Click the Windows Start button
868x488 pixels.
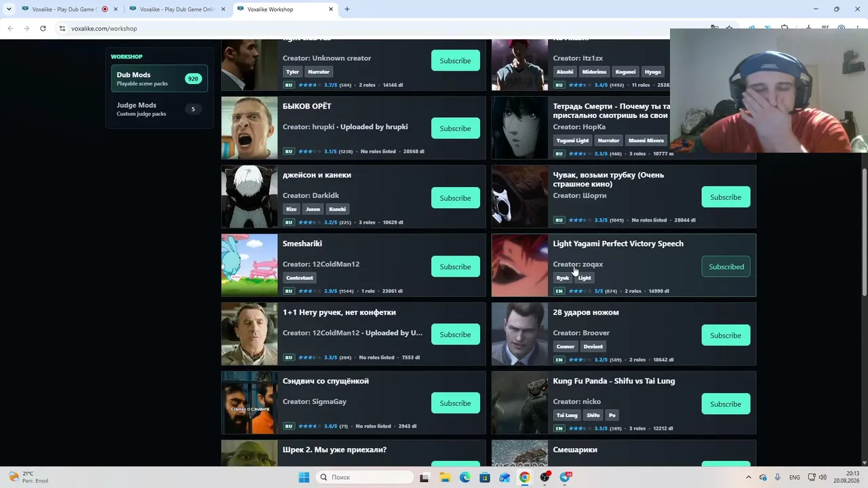click(304, 477)
